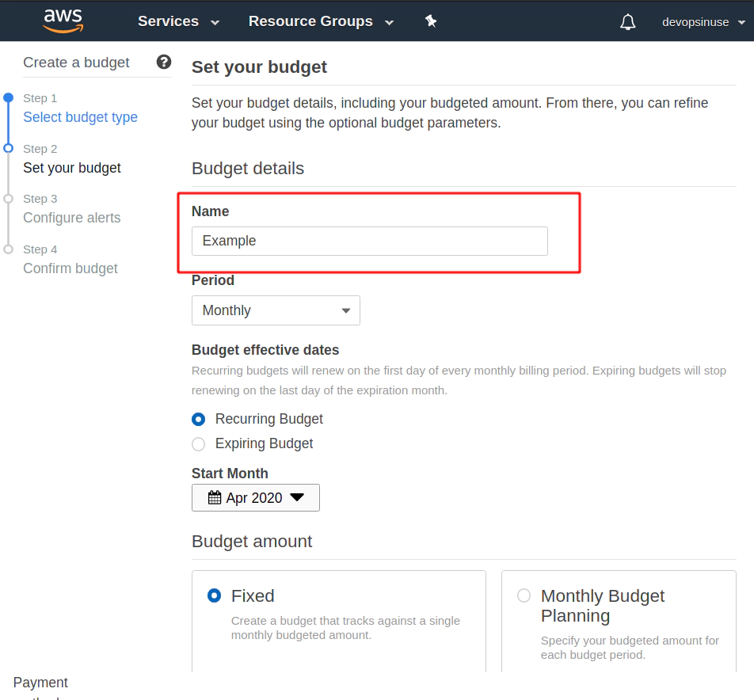Open the Start Month Apr 2020 picker
This screenshot has width=754, height=700.
click(255, 497)
